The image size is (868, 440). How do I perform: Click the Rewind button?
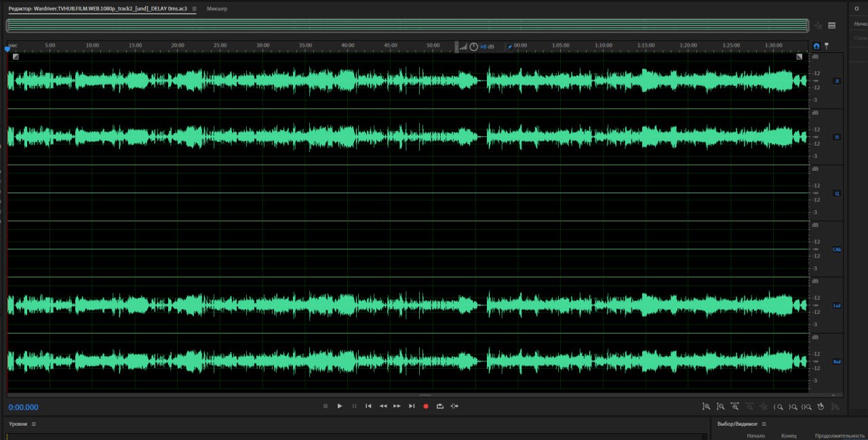point(383,406)
